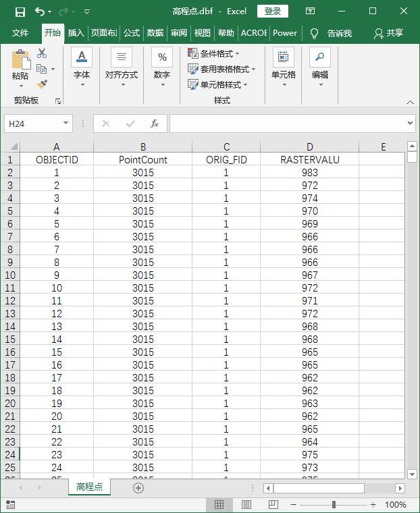Viewport: 420px width, 513px height.
Task: Click the macro record status icon
Action: pos(11,504)
